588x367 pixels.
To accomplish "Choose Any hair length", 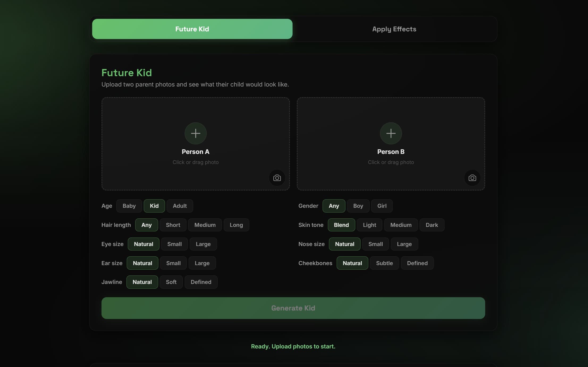I will pos(146,225).
